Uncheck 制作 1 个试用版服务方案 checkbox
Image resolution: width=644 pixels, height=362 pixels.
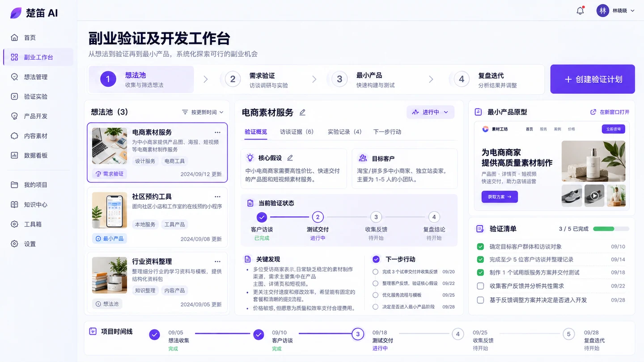click(x=480, y=273)
